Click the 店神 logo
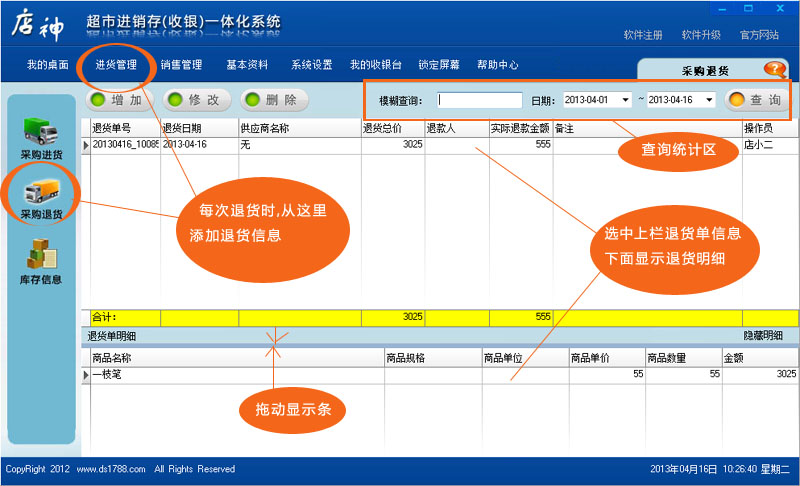 pyautogui.click(x=38, y=25)
